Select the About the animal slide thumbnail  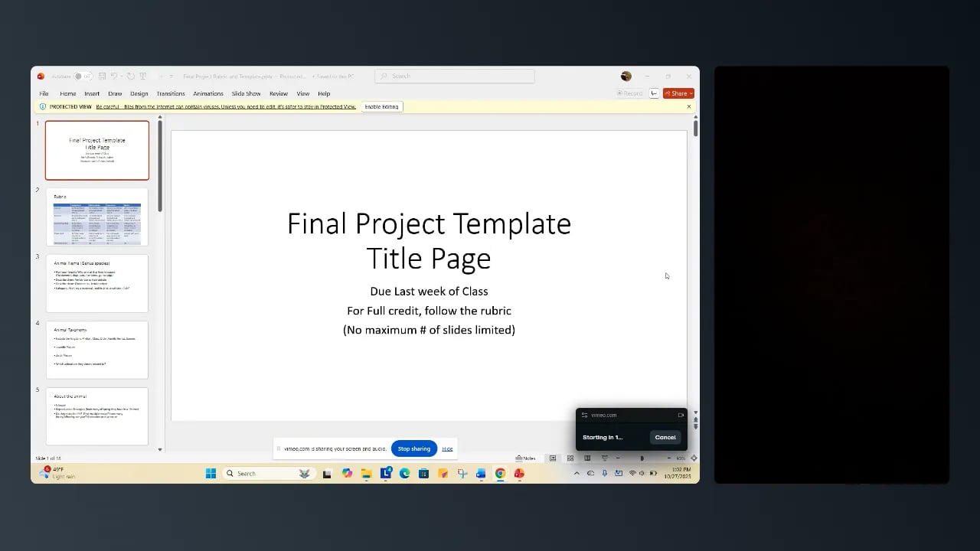coord(97,416)
